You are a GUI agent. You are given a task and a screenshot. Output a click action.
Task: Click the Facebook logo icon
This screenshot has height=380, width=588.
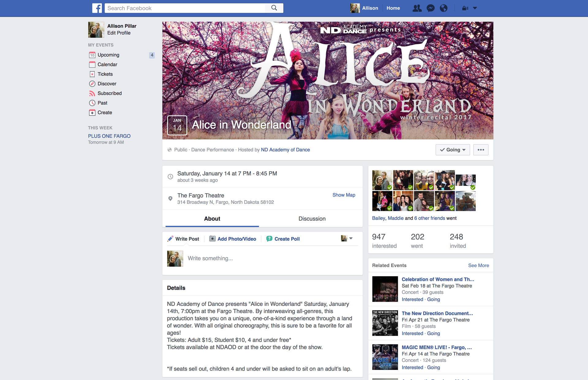tap(97, 8)
